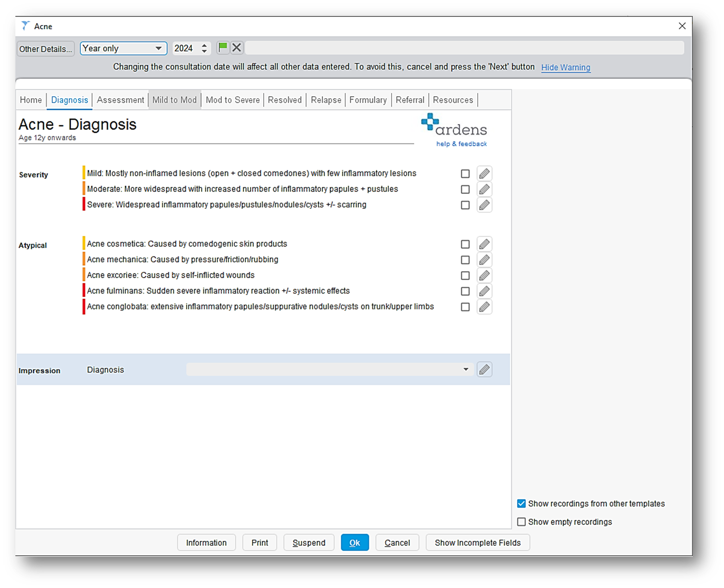Switch to the Referral tab
This screenshot has height=588, width=724.
tap(410, 100)
